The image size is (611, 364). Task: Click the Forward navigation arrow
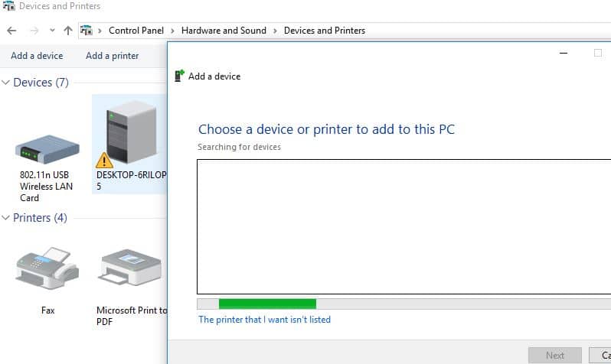pos(34,31)
